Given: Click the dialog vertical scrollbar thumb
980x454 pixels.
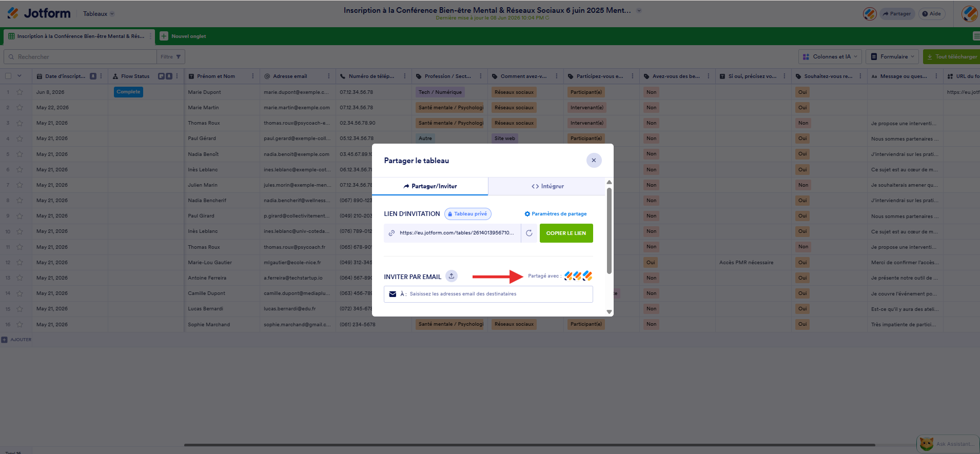Looking at the screenshot, I should [609, 231].
